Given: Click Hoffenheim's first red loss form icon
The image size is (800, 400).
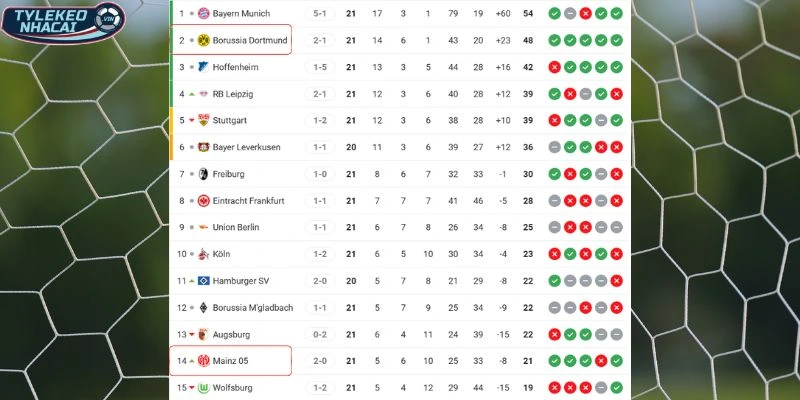Looking at the screenshot, I should coord(554,67).
